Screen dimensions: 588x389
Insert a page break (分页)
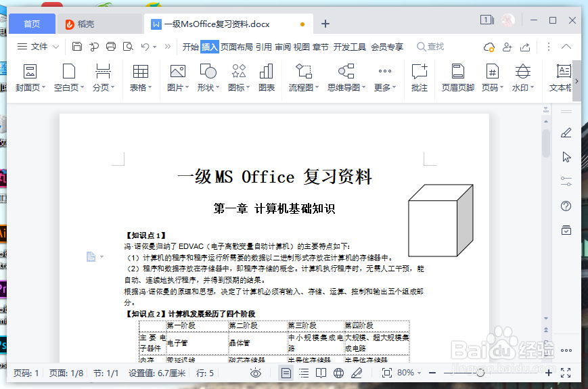103,78
